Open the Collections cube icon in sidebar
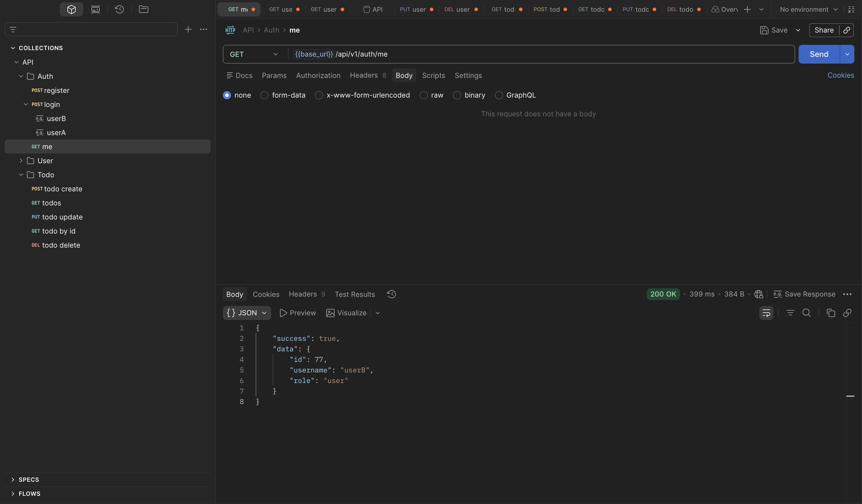862x504 pixels. [x=72, y=9]
